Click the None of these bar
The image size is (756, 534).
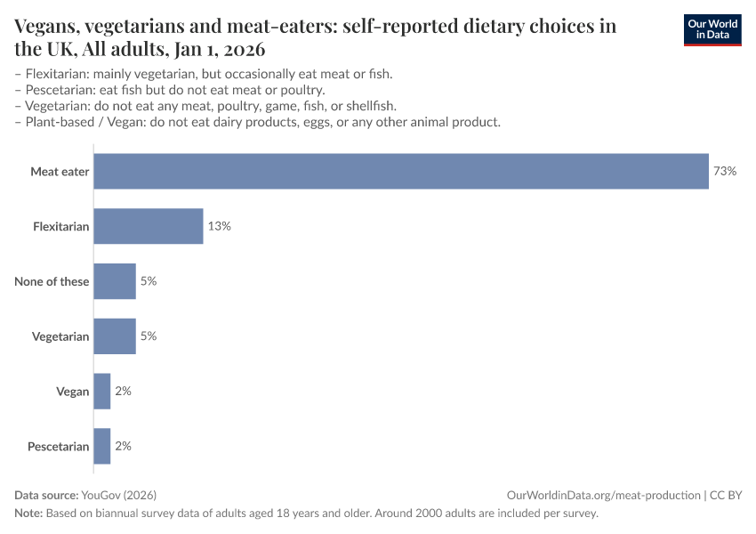coord(115,281)
